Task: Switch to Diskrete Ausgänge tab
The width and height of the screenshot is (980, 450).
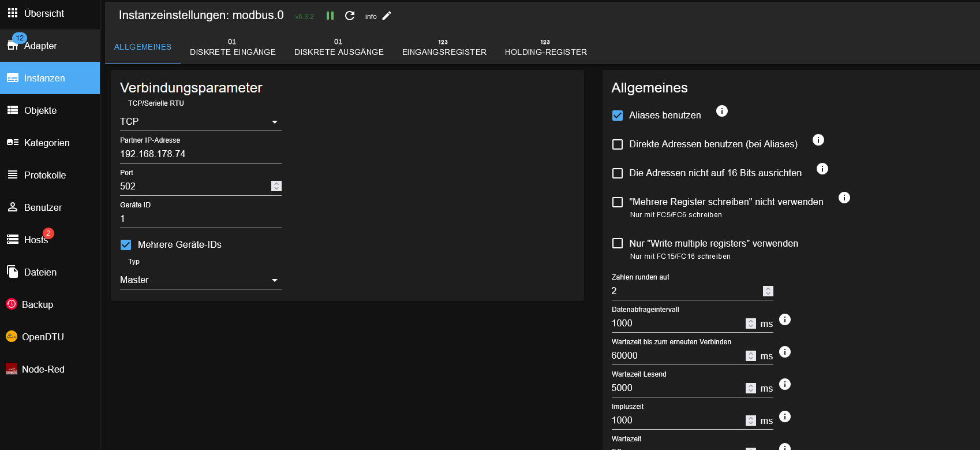Action: tap(339, 47)
